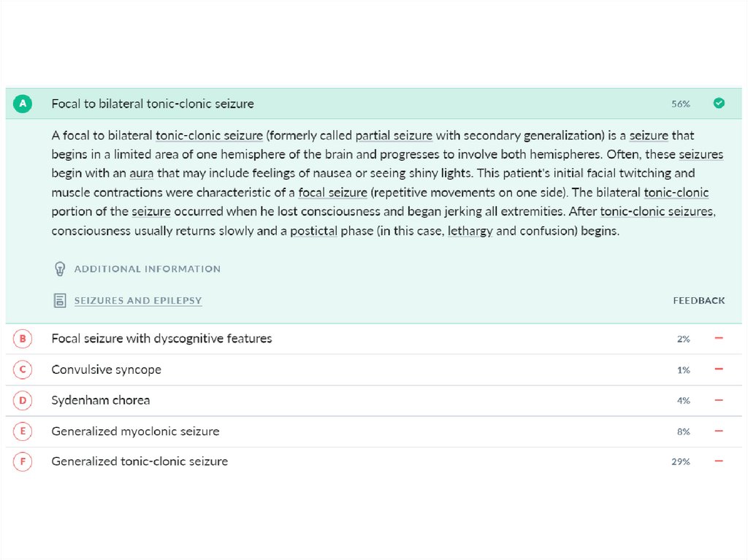Image resolution: width=748 pixels, height=560 pixels.
Task: Click the document icon beside Seizures and Epilepsy
Action: (60, 300)
